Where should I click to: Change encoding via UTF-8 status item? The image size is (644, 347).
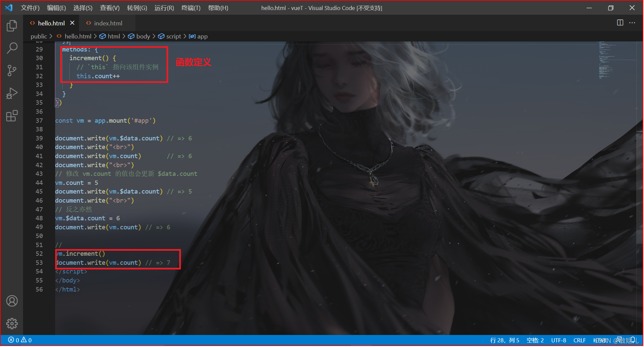point(558,340)
